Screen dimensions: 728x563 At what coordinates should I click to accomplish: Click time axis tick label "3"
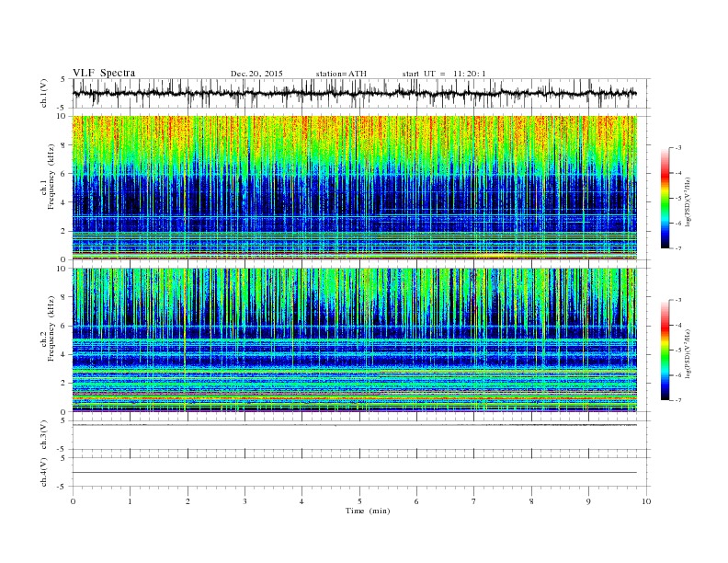tap(245, 501)
